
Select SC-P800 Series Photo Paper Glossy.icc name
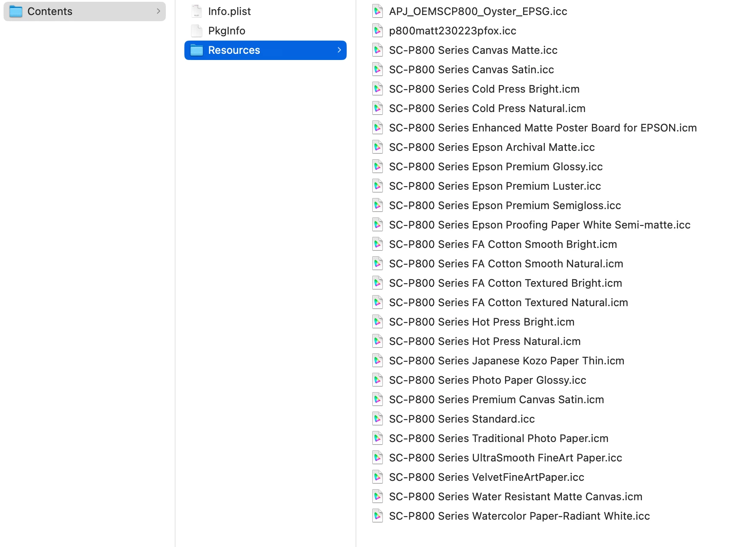(487, 380)
